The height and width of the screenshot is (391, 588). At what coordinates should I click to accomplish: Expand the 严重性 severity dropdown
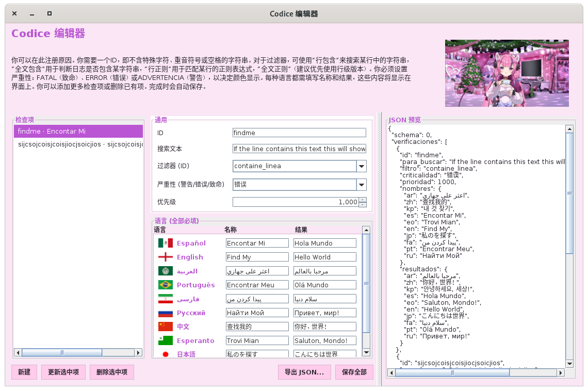(361, 184)
